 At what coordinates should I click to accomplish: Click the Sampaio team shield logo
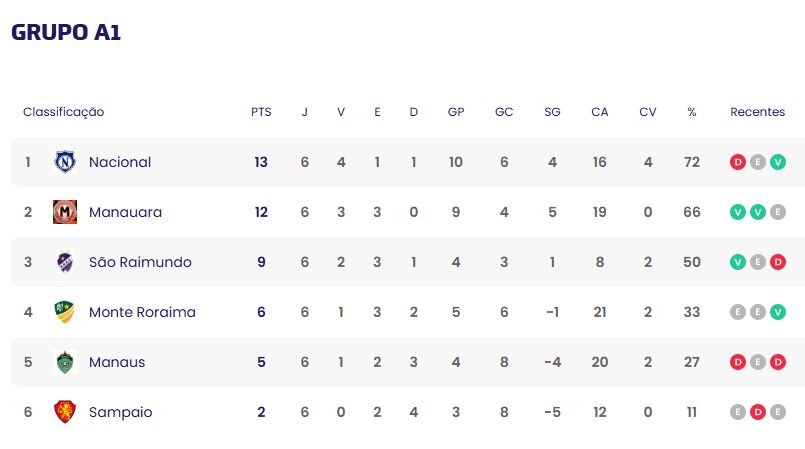pyautogui.click(x=65, y=412)
